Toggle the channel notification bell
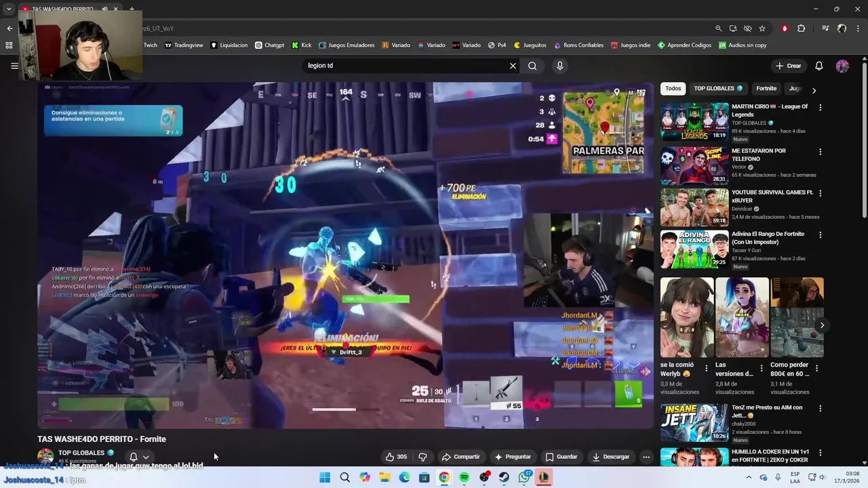The width and height of the screenshot is (868, 488). click(x=134, y=457)
